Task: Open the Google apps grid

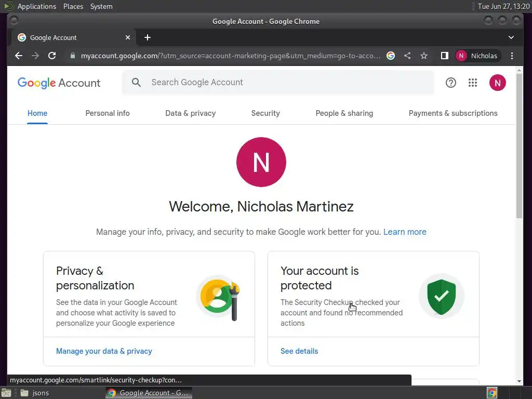Action: pos(473,83)
